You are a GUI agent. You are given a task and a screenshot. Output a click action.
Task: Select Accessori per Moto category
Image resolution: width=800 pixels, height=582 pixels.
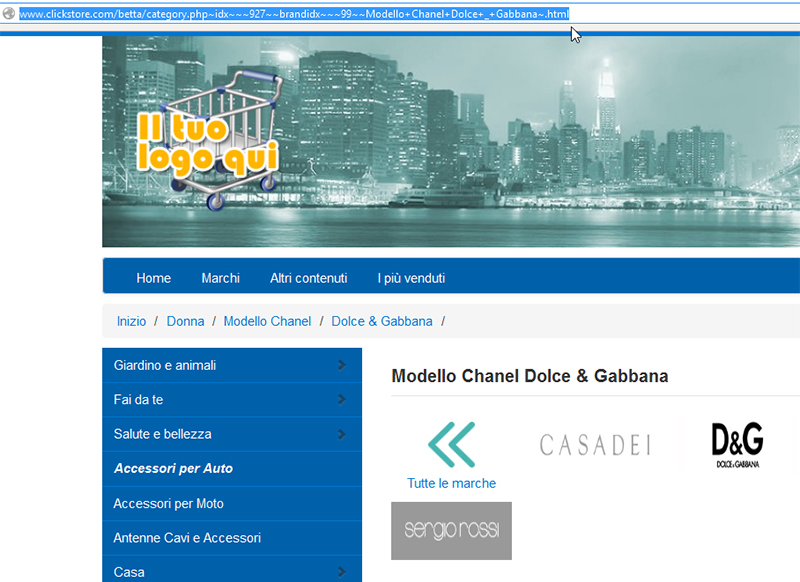click(x=232, y=503)
